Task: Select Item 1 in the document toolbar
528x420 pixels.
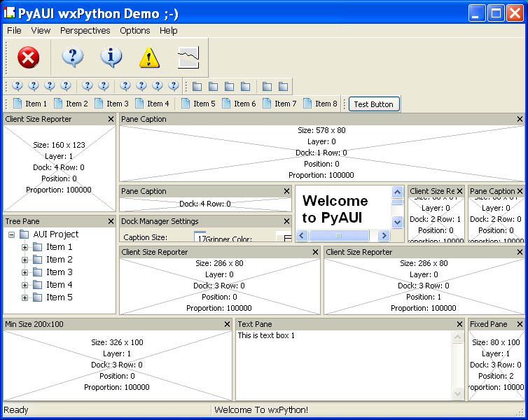Action: coord(29,104)
